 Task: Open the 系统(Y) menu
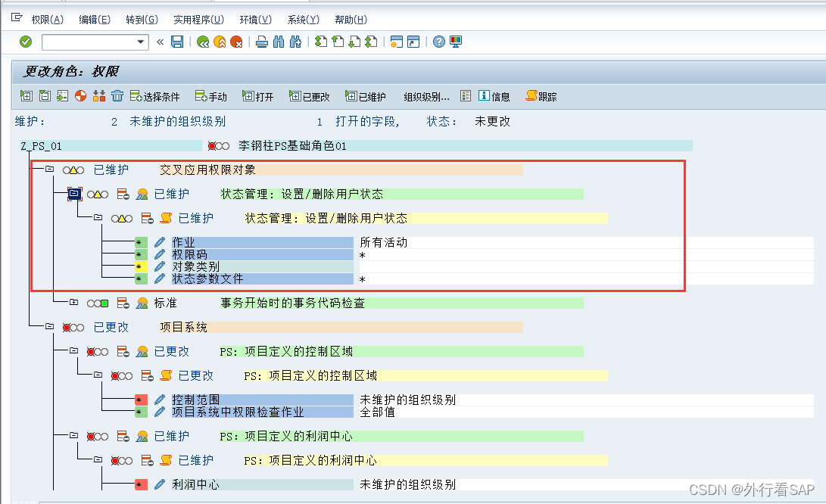pyautogui.click(x=303, y=20)
